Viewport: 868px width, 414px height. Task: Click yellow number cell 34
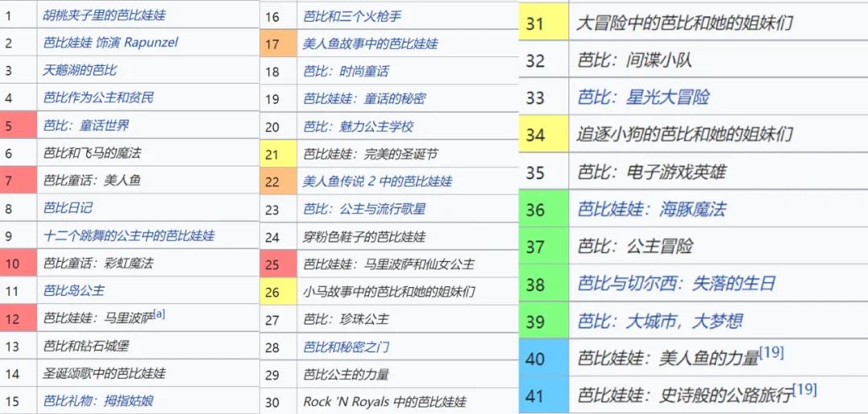tap(543, 134)
